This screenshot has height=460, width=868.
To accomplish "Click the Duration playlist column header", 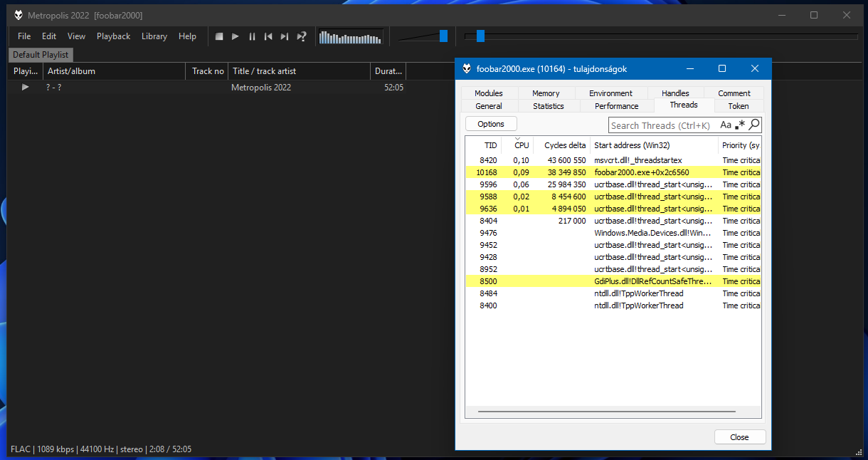I will 388,71.
